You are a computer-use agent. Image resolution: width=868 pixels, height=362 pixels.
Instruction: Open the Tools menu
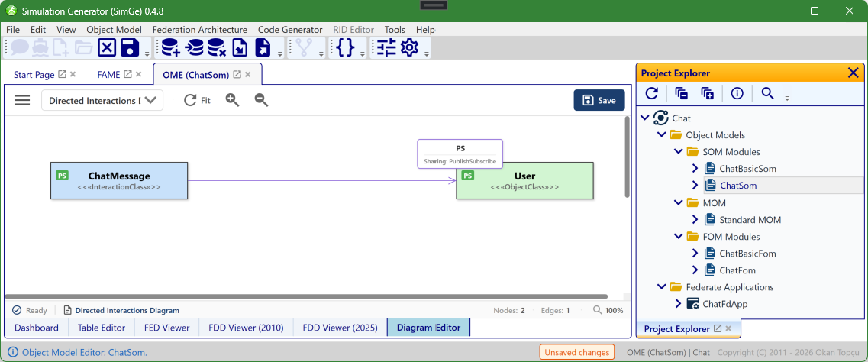coord(395,29)
